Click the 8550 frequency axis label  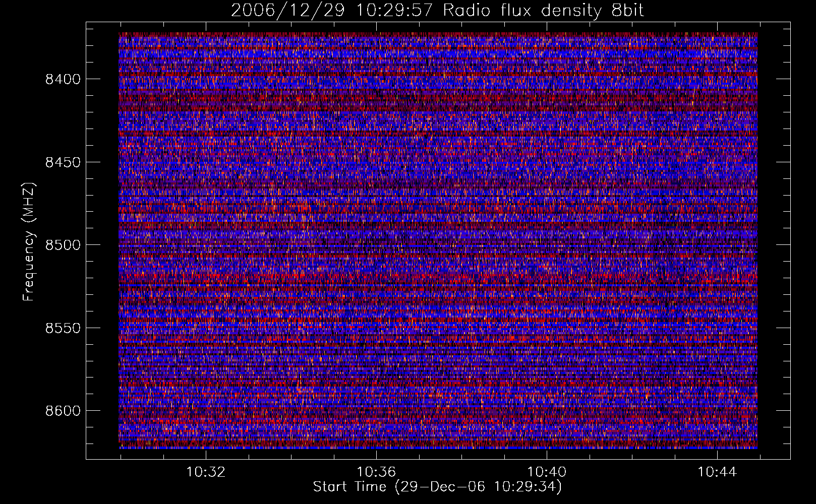[63, 328]
